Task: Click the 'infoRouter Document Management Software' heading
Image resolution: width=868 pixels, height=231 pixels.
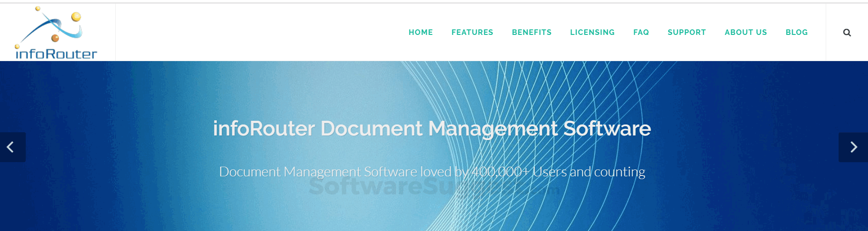Action: [432, 129]
